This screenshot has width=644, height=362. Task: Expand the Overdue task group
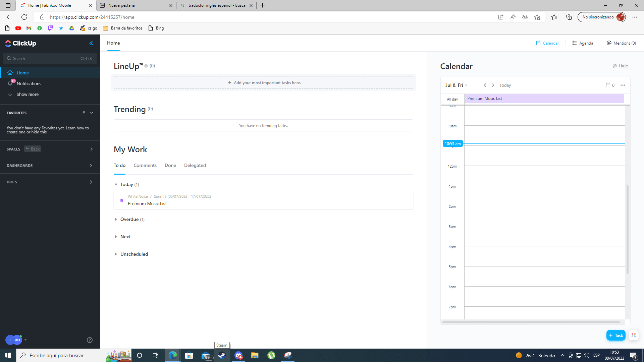[116, 219]
